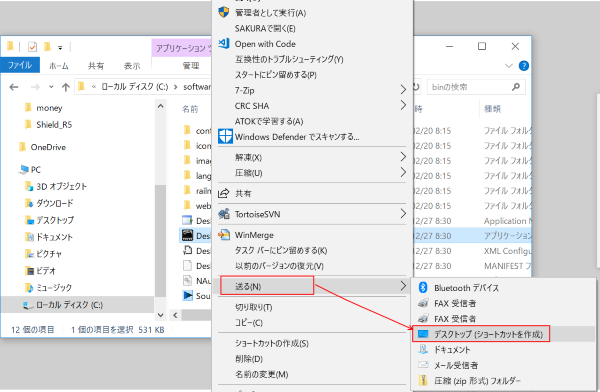Choose ショートカットの作成(S)
This screenshot has width=600, height=392.
(x=272, y=343)
